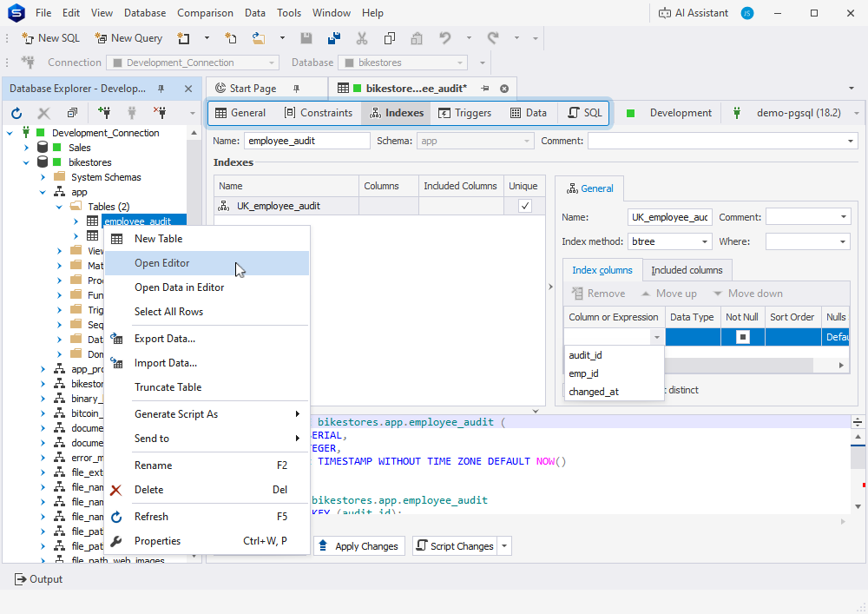The image size is (868, 614).
Task: Open the File menu
Action: click(x=43, y=13)
